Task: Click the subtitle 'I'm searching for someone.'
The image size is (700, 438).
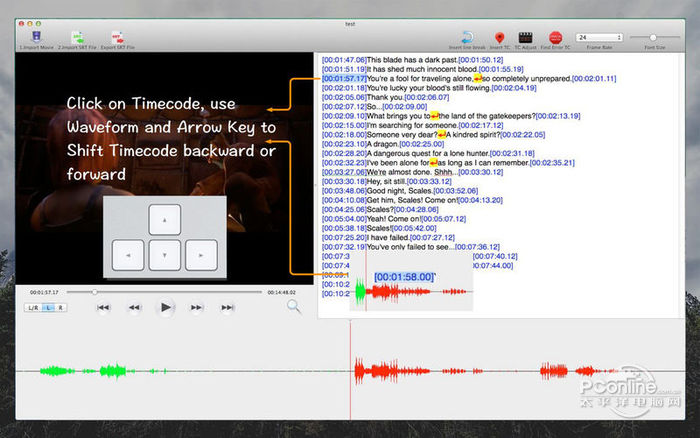Action: [x=412, y=125]
